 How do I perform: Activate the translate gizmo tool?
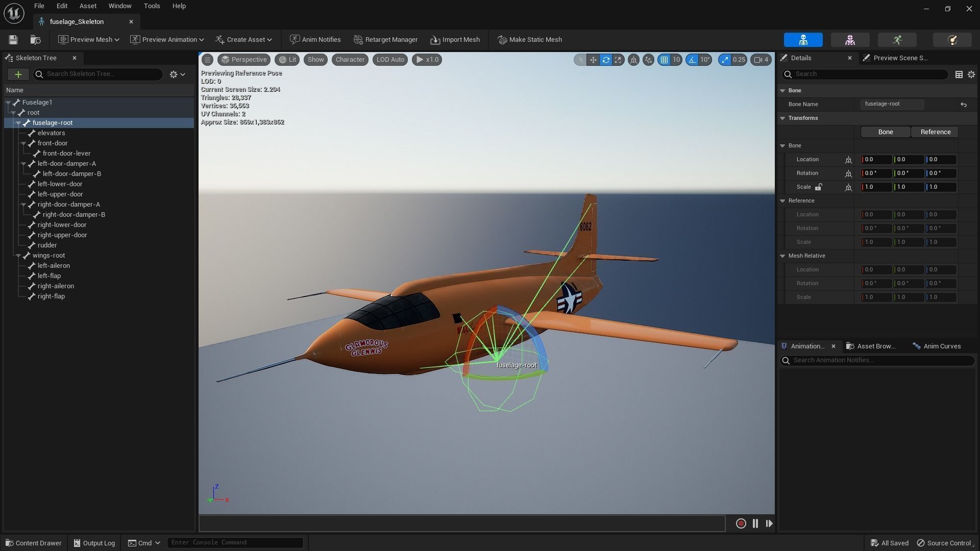point(593,60)
